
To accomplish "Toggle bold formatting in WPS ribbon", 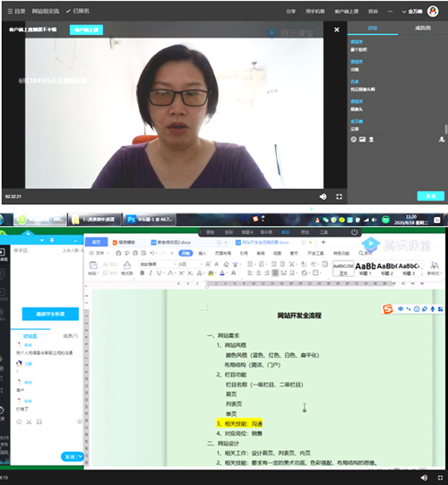I will tap(142, 273).
